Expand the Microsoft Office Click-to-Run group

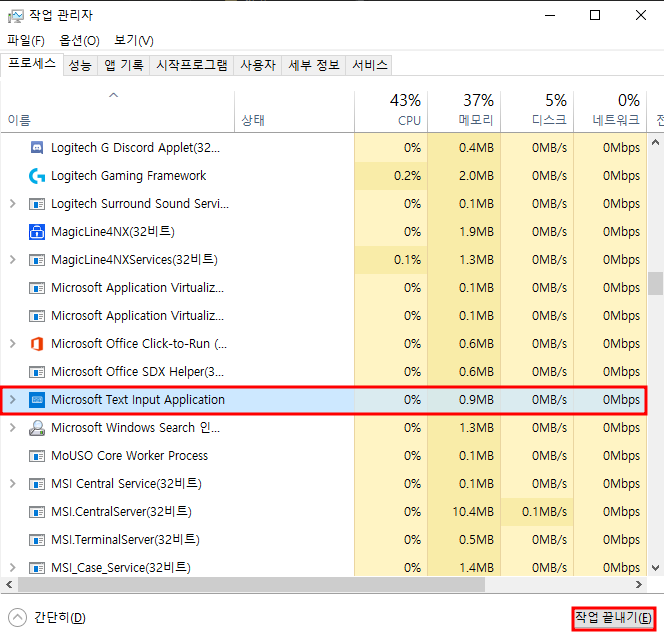13,343
